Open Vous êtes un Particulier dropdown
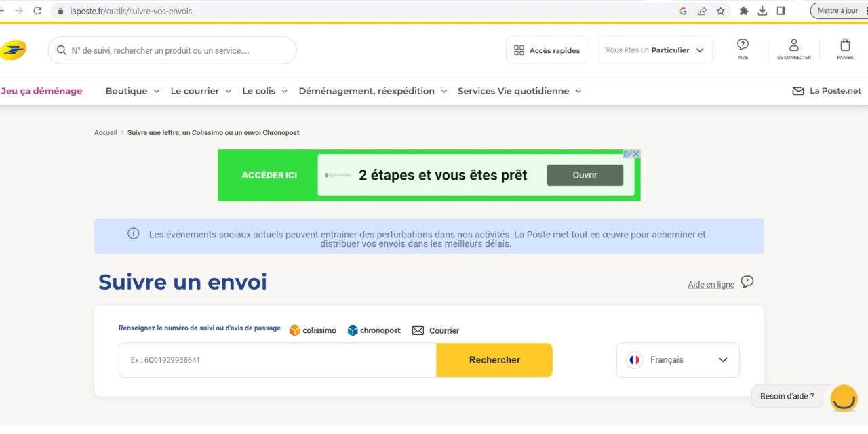Image resolution: width=868 pixels, height=434 pixels. click(655, 50)
